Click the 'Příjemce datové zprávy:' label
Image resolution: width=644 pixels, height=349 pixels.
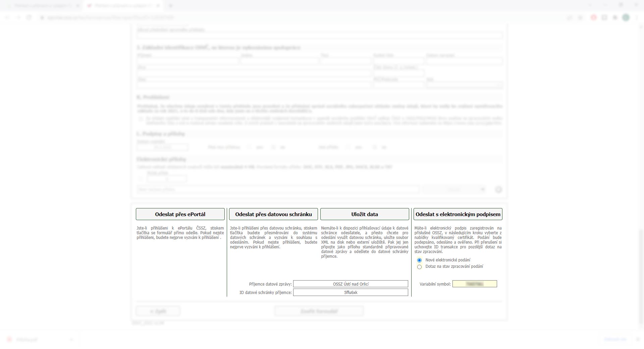tap(270, 284)
